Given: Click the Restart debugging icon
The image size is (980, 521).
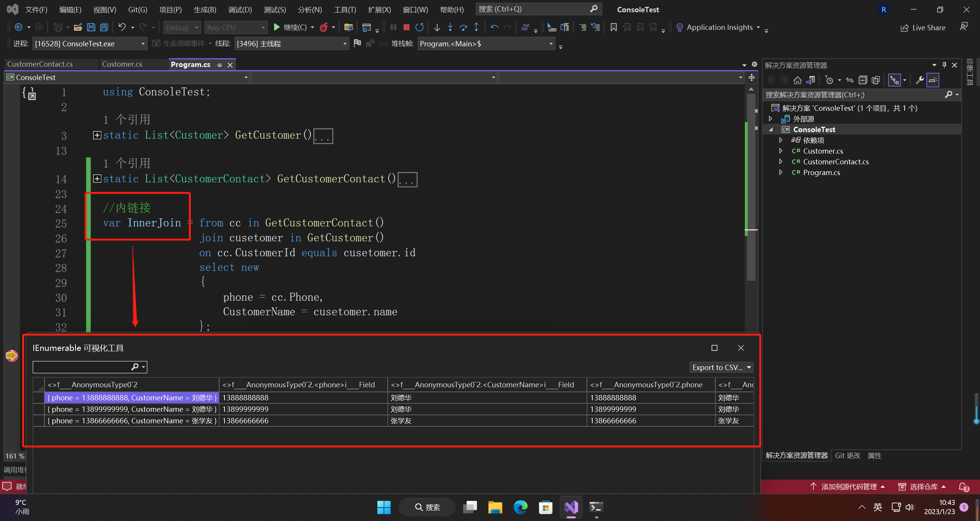Looking at the screenshot, I should click(420, 27).
